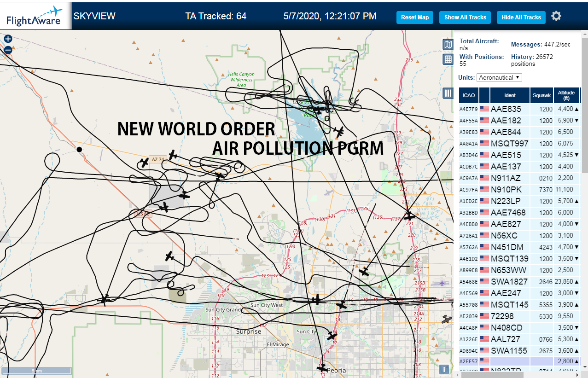The width and height of the screenshot is (588, 378).
Task: Select aircraft row SWA1155
Action: coord(519,351)
